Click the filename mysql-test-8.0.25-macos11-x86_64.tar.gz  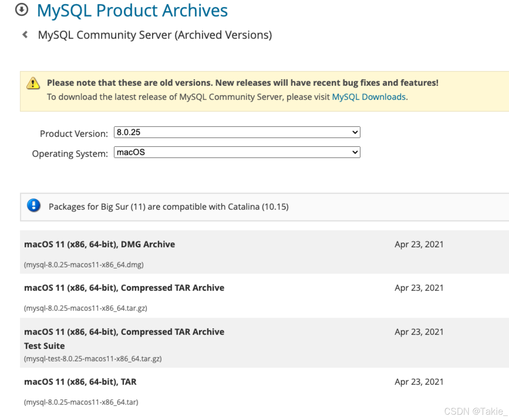tap(93, 359)
